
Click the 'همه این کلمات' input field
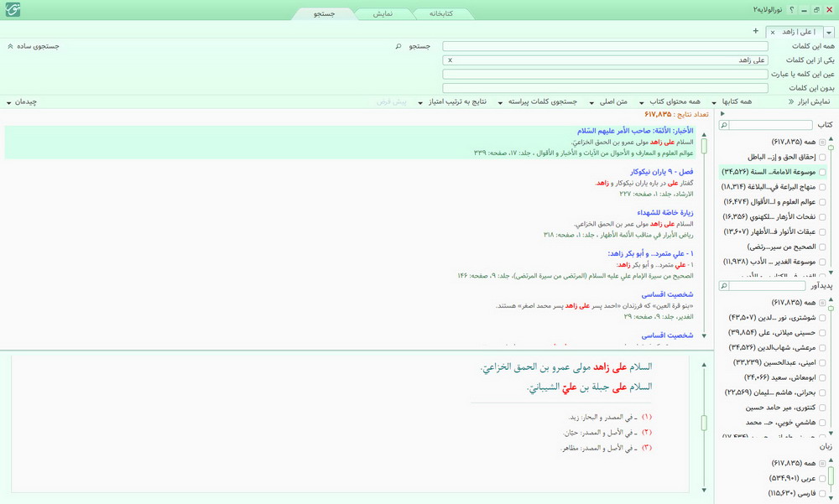coord(605,47)
